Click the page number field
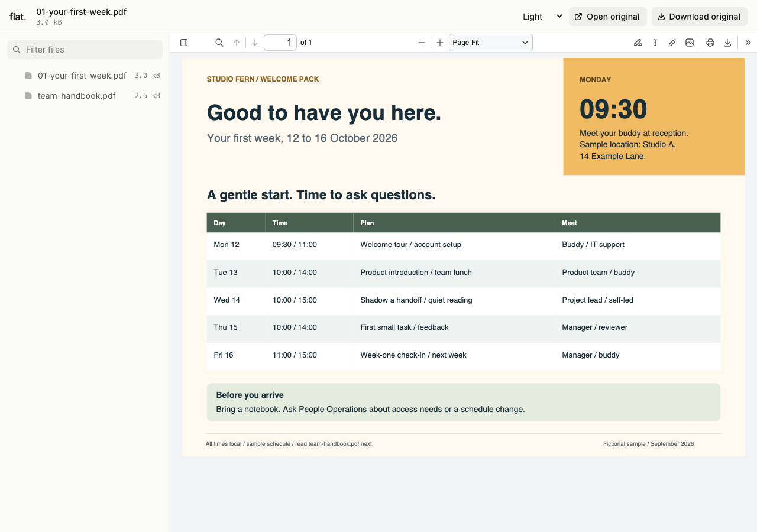The height and width of the screenshot is (532, 757). click(x=280, y=43)
